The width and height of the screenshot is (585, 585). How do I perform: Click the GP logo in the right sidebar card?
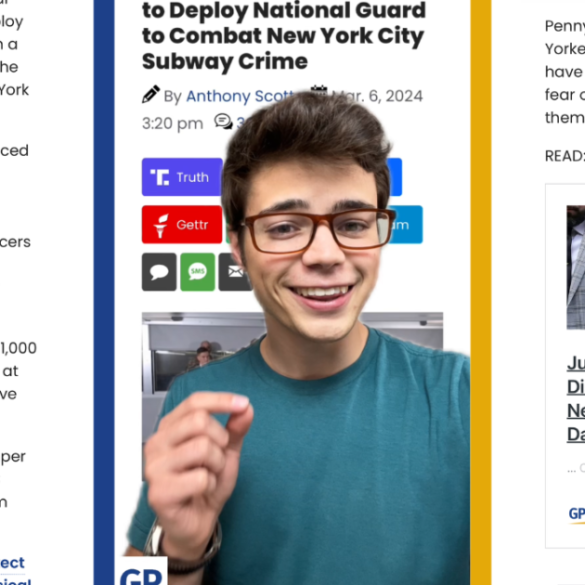pyautogui.click(x=577, y=514)
